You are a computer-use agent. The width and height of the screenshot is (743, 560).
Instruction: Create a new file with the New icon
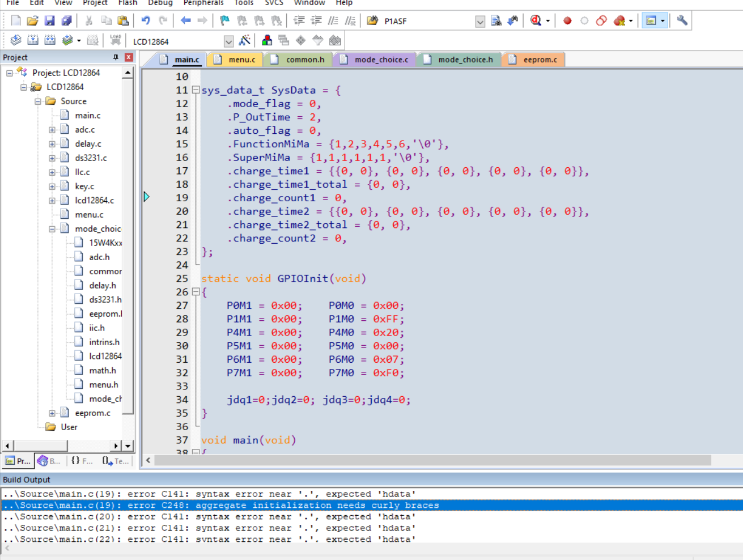click(x=16, y=21)
